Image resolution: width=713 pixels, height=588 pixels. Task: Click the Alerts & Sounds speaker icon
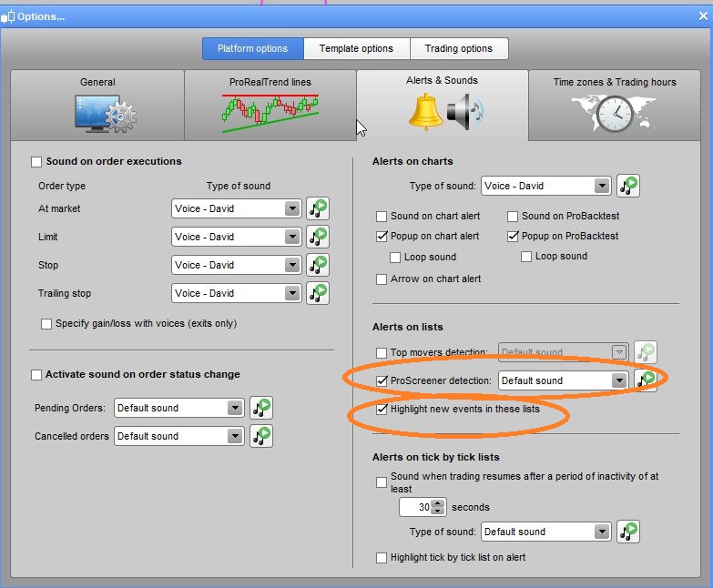(465, 111)
